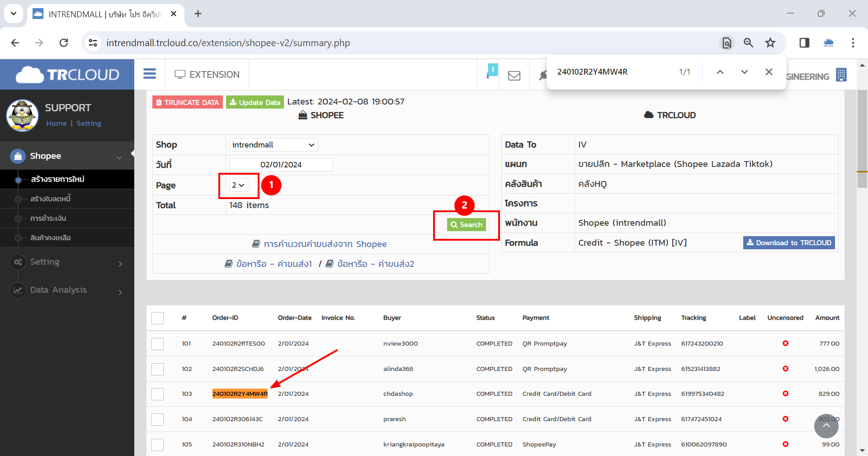This screenshot has width=868, height=456.
Task: Open the Shop intrendmall dropdown
Action: pos(274,145)
